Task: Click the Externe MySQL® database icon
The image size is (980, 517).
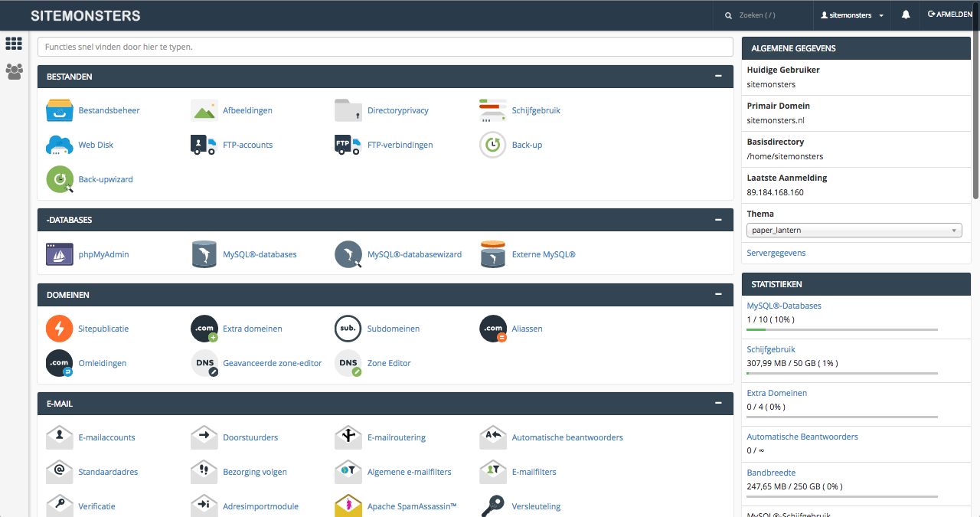Action: coord(493,254)
